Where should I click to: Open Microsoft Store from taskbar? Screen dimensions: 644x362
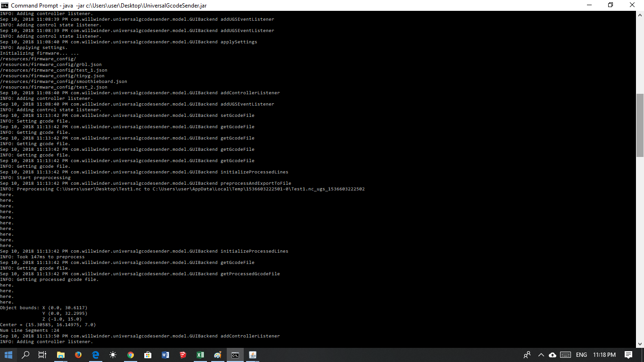(x=148, y=355)
